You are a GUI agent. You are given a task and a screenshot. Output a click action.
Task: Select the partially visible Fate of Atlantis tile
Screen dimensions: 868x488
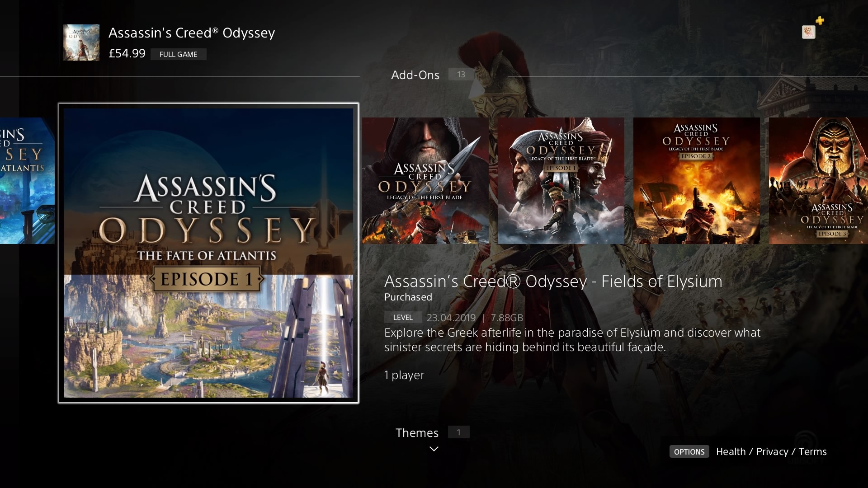[x=27, y=181]
